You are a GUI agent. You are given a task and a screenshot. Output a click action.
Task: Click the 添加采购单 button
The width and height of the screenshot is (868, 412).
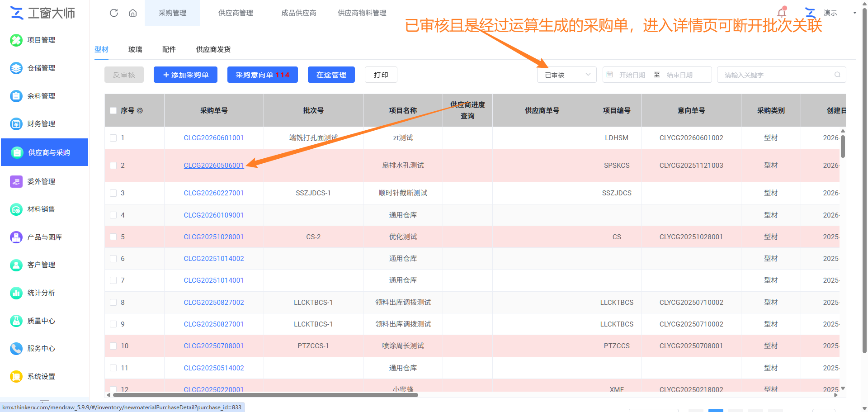(x=185, y=75)
